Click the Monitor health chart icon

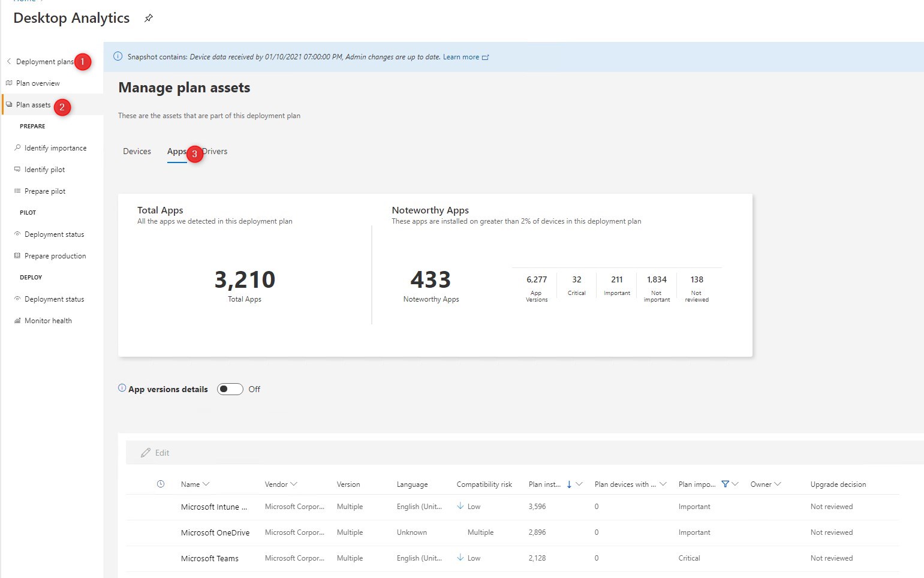pyautogui.click(x=17, y=320)
